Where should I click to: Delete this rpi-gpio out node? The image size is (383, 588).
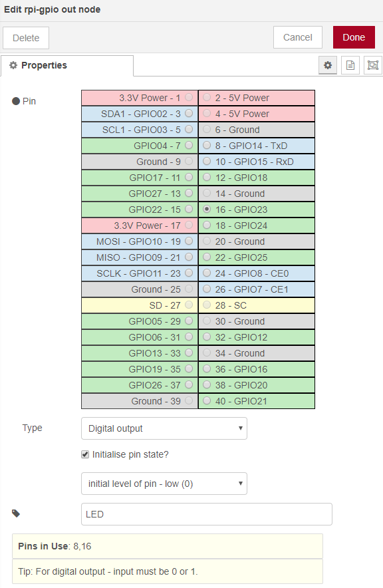(x=26, y=38)
